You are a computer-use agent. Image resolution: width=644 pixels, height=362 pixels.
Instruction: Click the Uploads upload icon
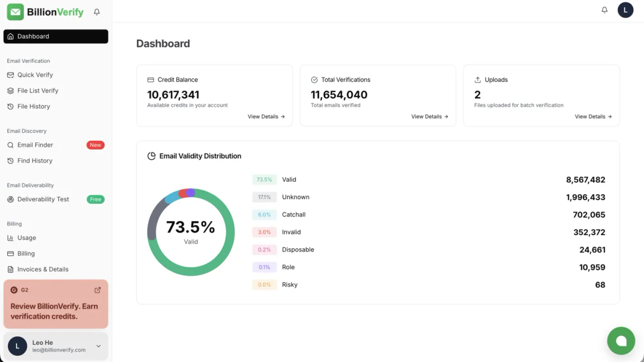point(478,80)
